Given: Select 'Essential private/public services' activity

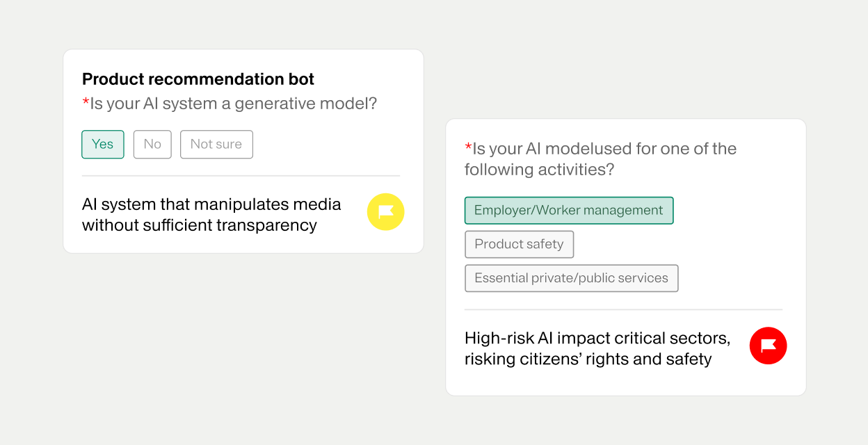Looking at the screenshot, I should pyautogui.click(x=571, y=278).
